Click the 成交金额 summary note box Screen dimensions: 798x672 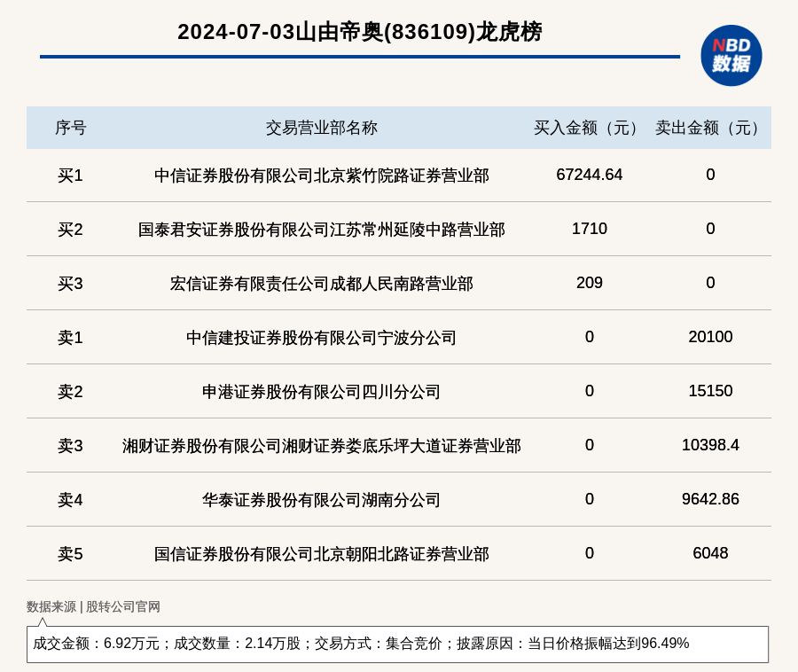click(x=397, y=644)
